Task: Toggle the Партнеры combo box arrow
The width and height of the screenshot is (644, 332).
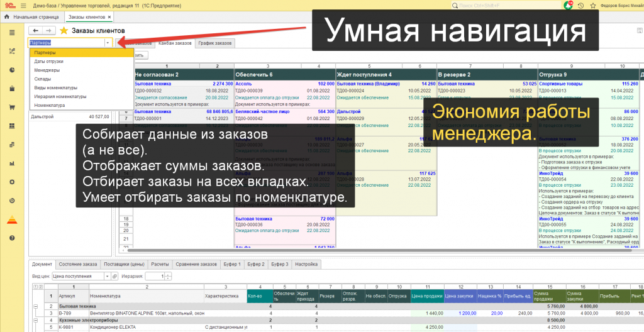Action: [x=108, y=42]
